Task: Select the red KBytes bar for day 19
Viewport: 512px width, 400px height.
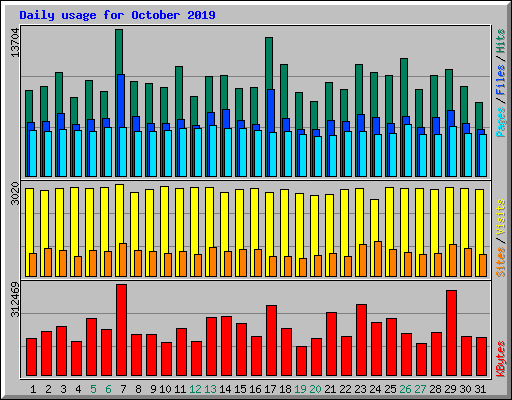Action: tap(301, 361)
